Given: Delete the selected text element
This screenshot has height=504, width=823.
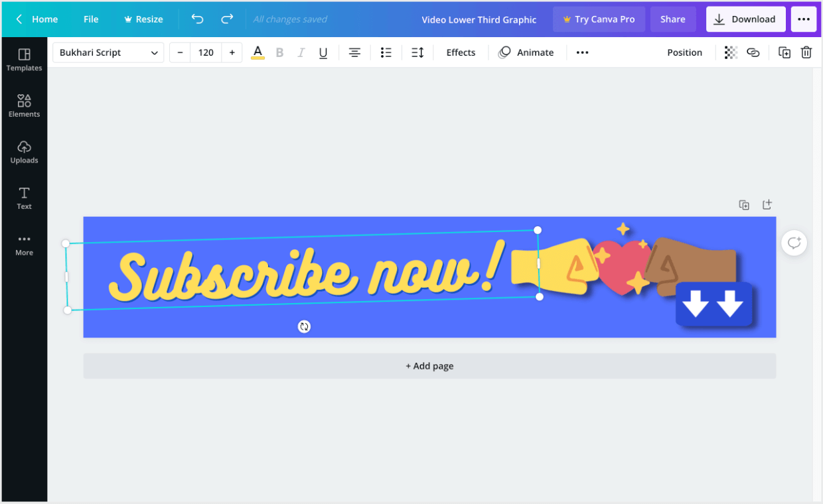Looking at the screenshot, I should [x=806, y=52].
